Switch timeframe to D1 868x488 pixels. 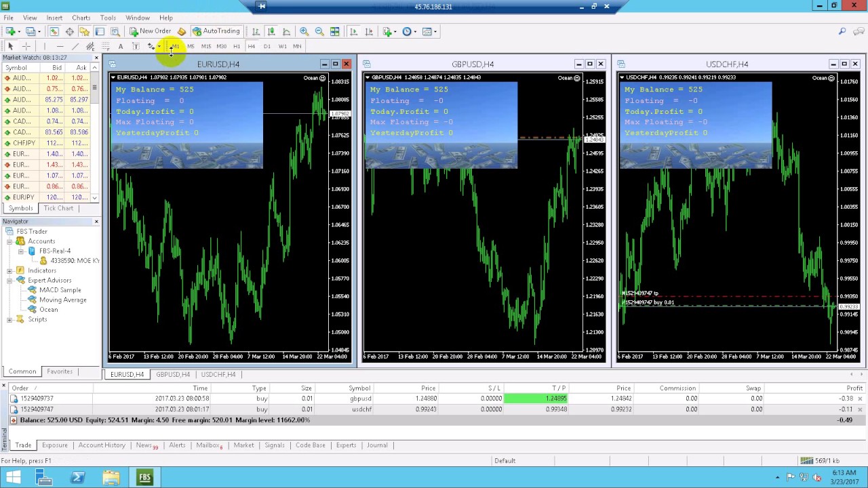pos(267,46)
